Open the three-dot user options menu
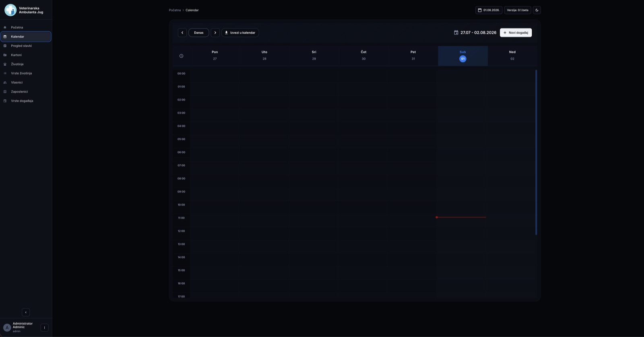Image resolution: width=644 pixels, height=337 pixels. coord(44,328)
